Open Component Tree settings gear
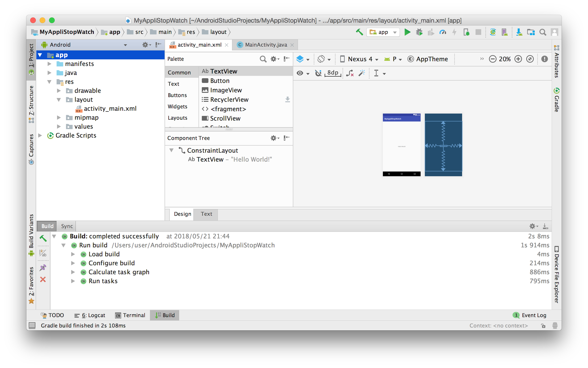Image resolution: width=588 pixels, height=368 pixels. coord(274,138)
